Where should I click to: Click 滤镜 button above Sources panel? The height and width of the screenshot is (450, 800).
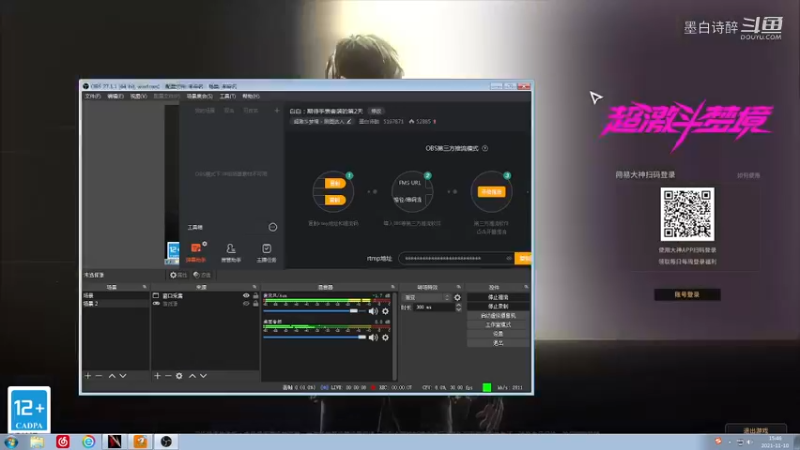tap(202, 275)
